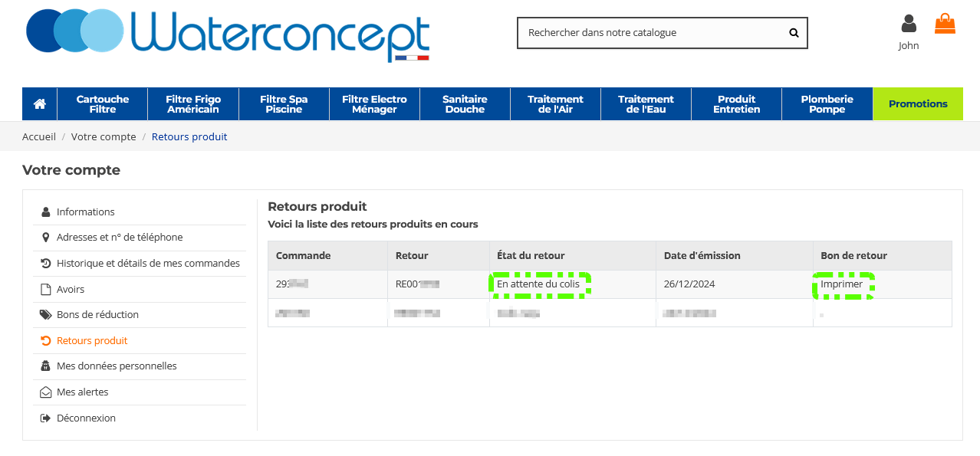Open Mes alertes page

tap(82, 392)
